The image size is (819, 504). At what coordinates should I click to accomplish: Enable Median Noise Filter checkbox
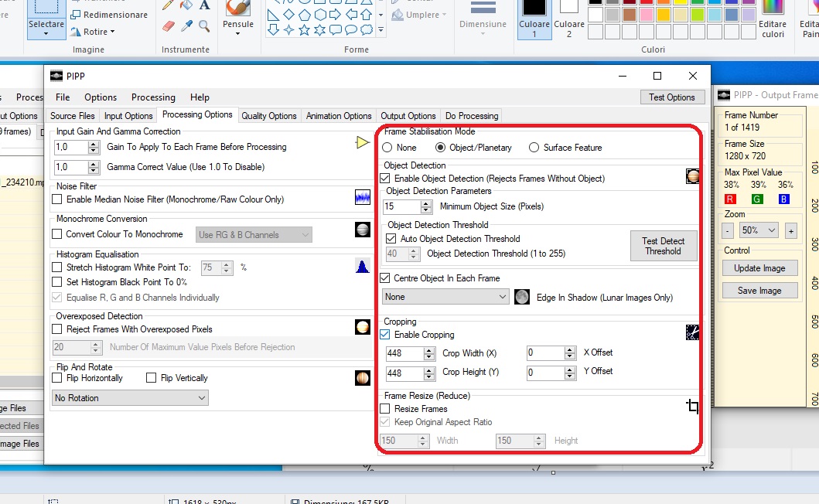click(57, 199)
